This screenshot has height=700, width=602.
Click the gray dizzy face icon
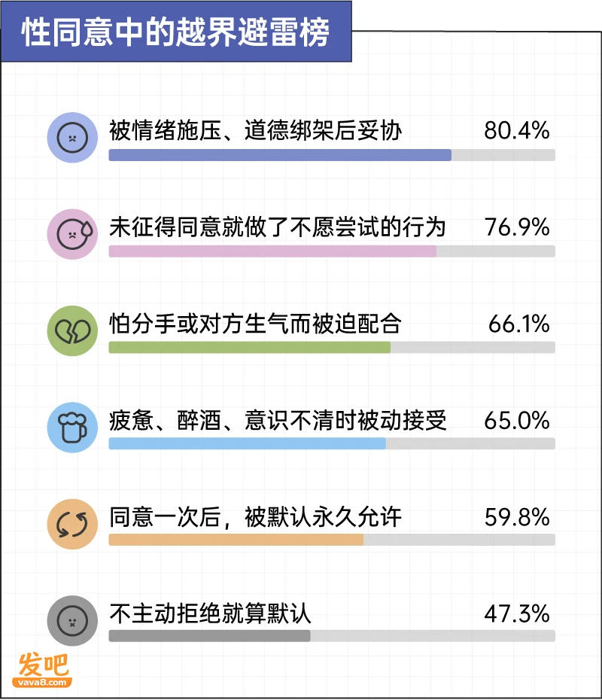(x=72, y=620)
